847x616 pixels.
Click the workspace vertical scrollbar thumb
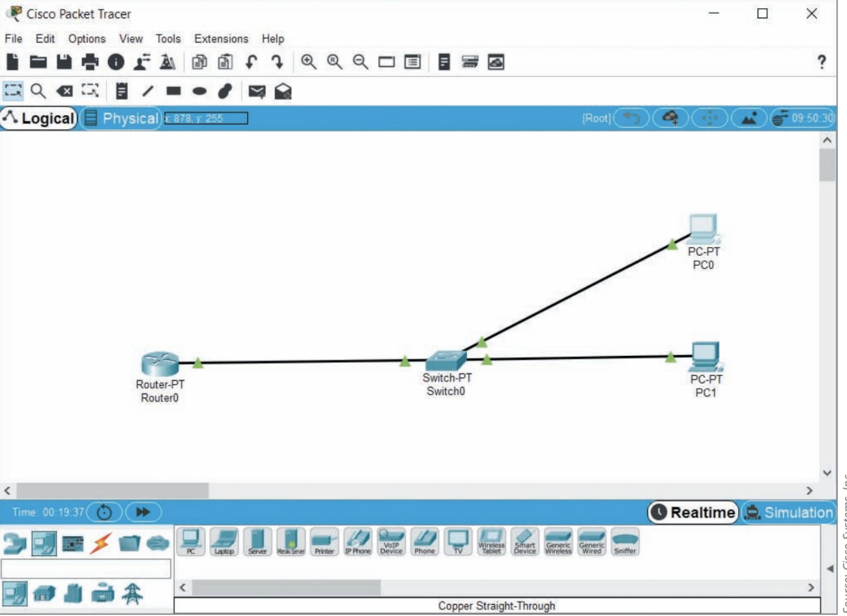827,165
